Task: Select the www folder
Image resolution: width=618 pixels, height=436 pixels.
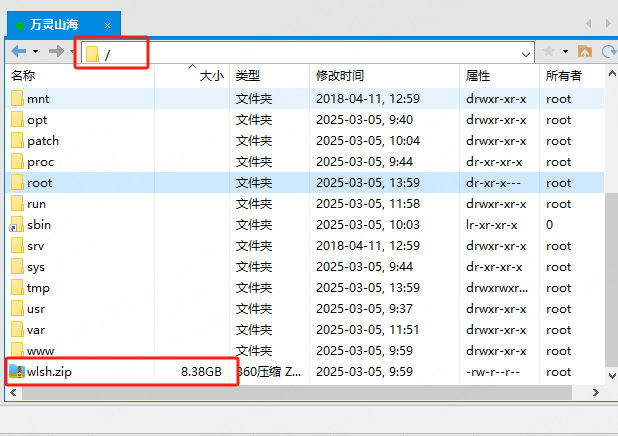Action: point(305,351)
